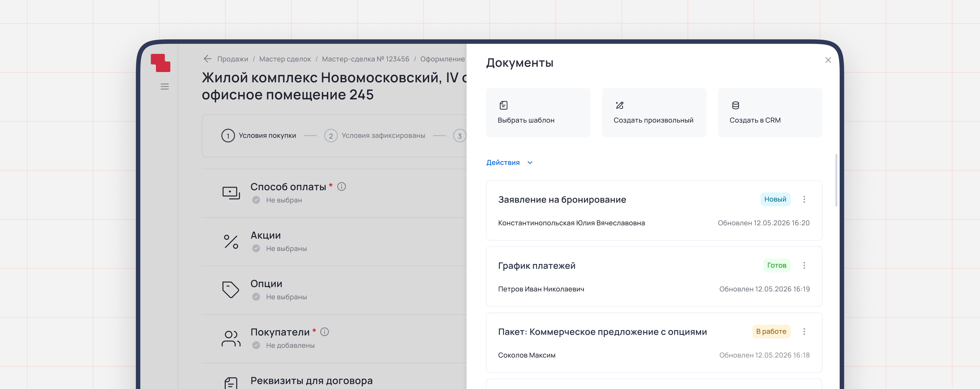Navigate to Продажи breadcrumb

coord(232,59)
